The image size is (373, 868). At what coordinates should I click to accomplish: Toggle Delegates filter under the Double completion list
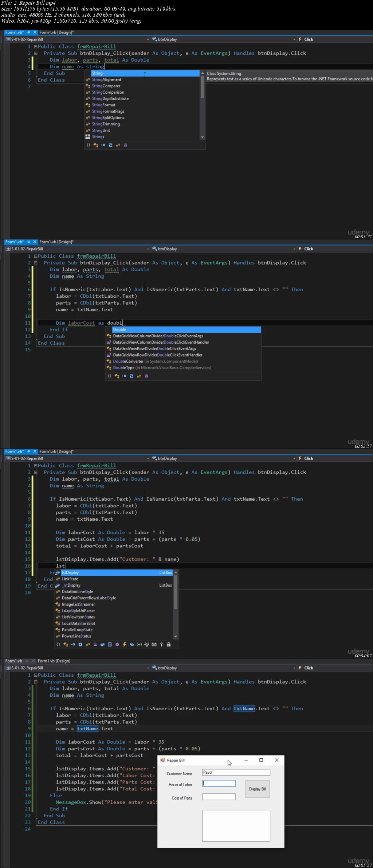click(146, 376)
